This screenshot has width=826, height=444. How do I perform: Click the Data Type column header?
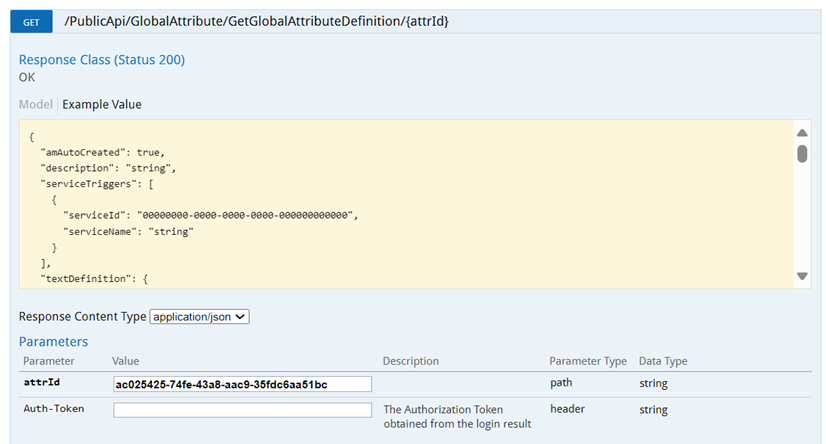(663, 361)
